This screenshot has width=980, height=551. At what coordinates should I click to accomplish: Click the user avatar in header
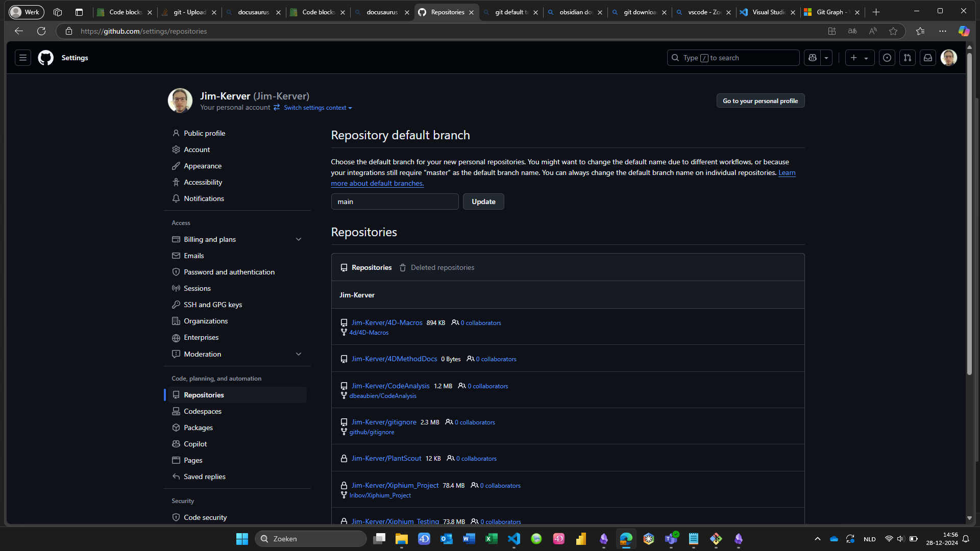click(x=948, y=58)
